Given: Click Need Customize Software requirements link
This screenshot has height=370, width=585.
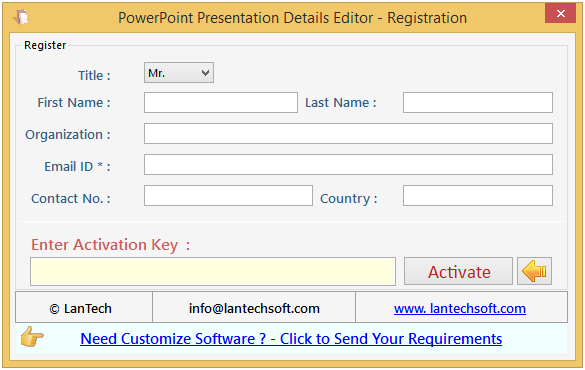Looking at the screenshot, I should 291,339.
